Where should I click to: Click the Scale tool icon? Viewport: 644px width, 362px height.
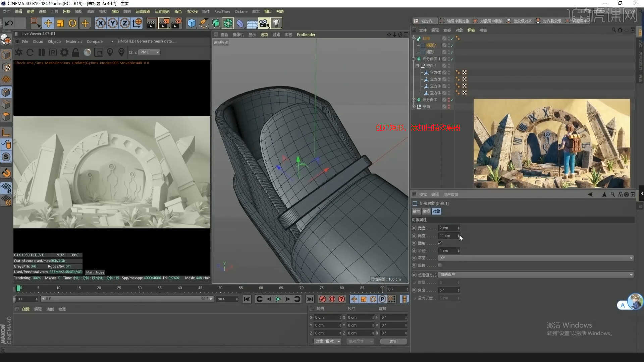coord(60,23)
